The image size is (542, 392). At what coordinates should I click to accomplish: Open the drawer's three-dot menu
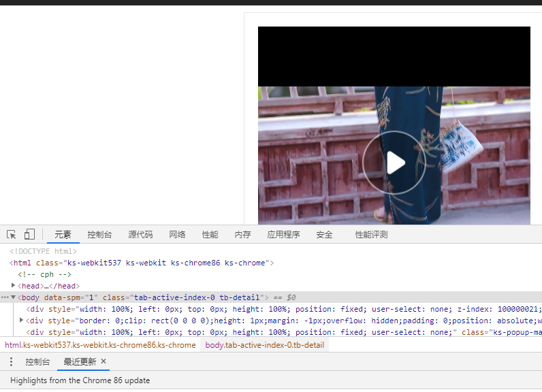click(11, 361)
